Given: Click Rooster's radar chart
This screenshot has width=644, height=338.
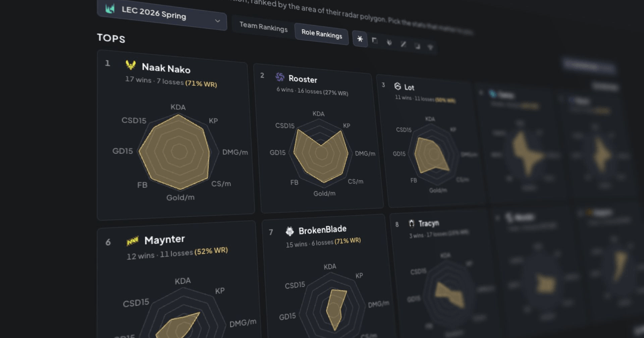Looking at the screenshot, I should click(x=321, y=153).
